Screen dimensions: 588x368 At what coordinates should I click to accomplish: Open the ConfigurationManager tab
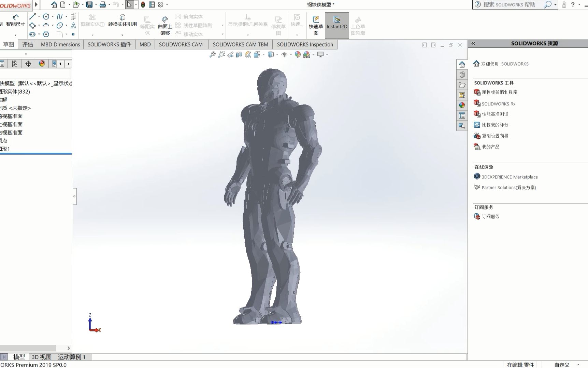click(x=15, y=64)
